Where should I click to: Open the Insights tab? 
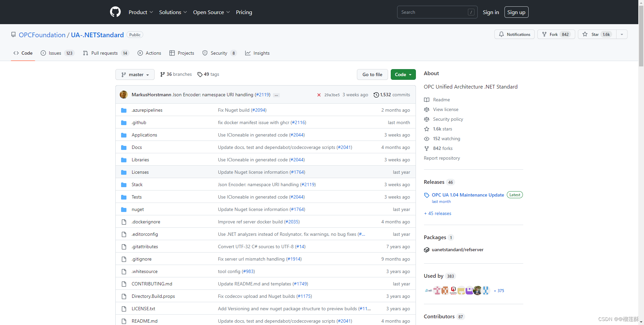click(257, 53)
